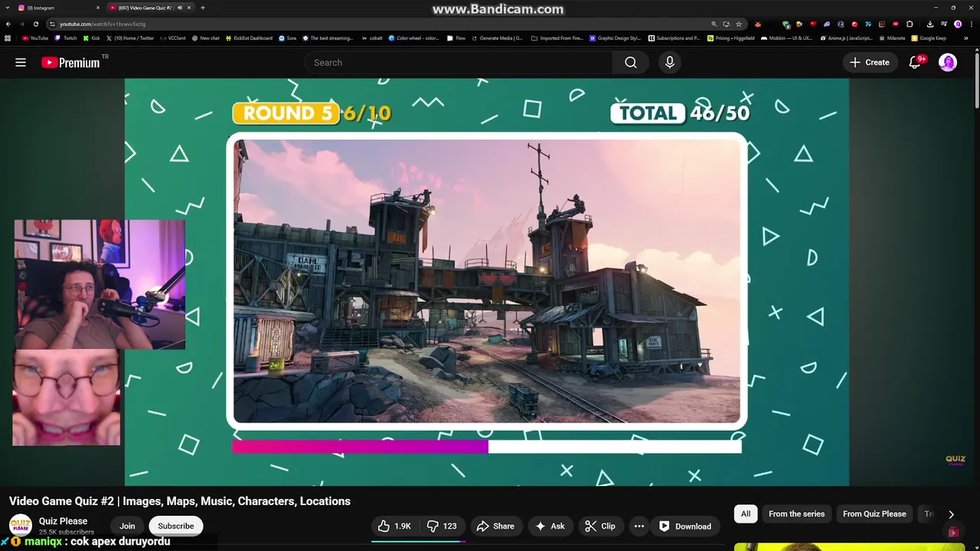The width and height of the screenshot is (980, 551).
Task: Focus the YouTube search field
Action: point(458,63)
